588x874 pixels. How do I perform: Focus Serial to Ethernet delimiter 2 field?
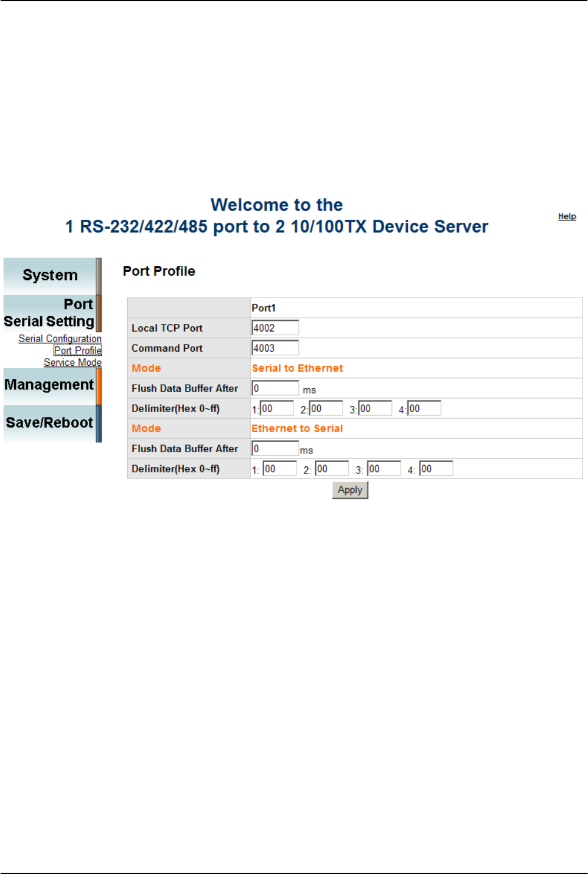(326, 408)
